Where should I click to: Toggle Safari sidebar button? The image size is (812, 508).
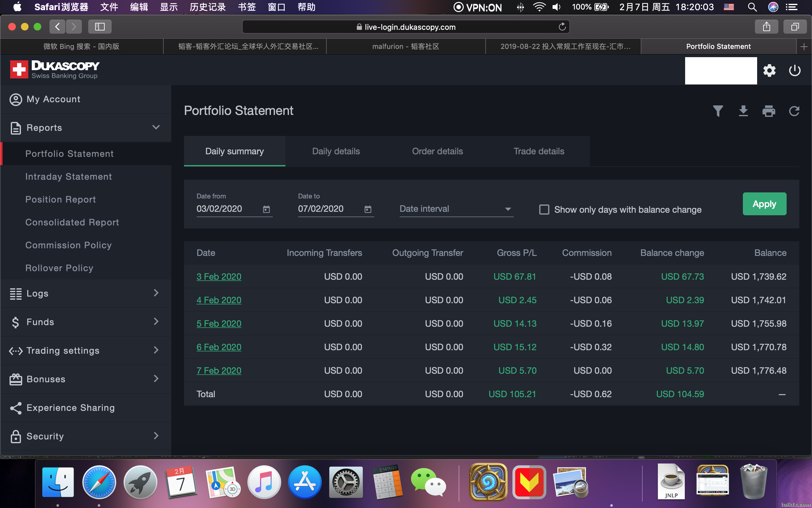tap(100, 27)
